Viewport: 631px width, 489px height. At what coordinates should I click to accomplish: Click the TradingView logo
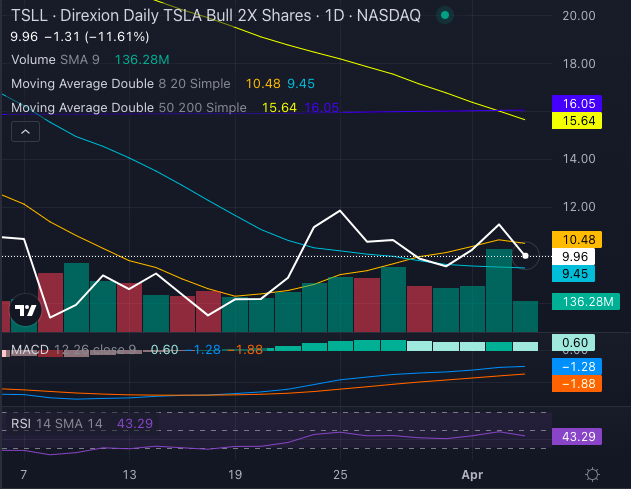tap(24, 313)
